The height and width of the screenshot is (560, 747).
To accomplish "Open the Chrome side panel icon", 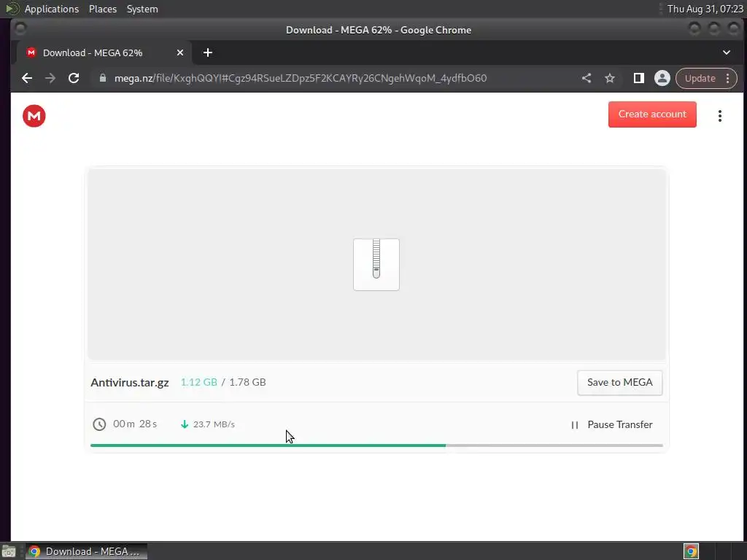I will click(639, 78).
